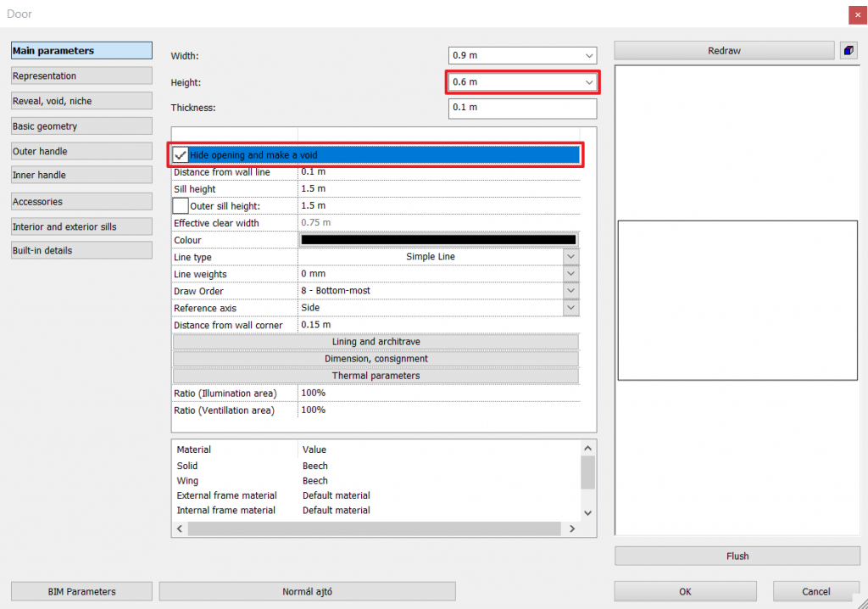Open the Reveal, void, niche section
Screen dimensions: 868x609
click(x=81, y=101)
